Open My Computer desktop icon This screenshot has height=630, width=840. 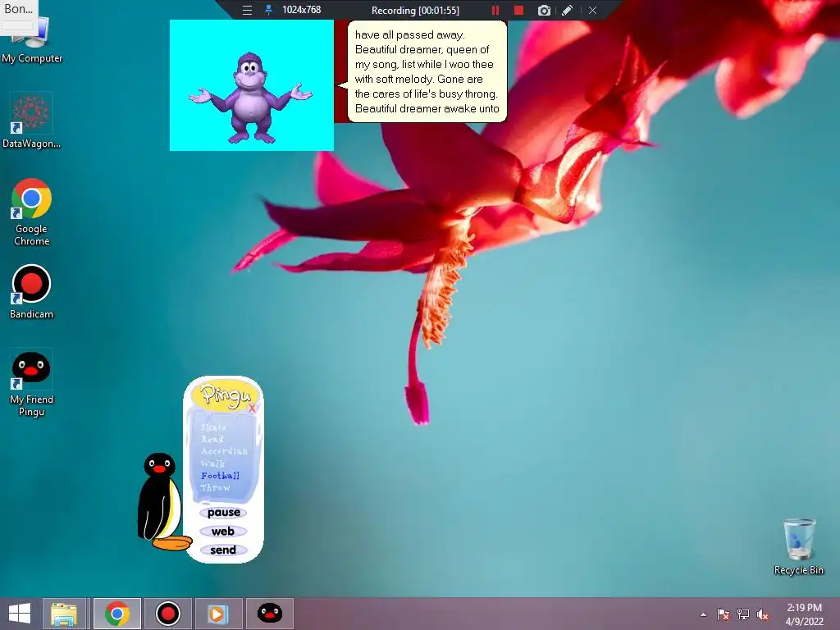[x=32, y=40]
